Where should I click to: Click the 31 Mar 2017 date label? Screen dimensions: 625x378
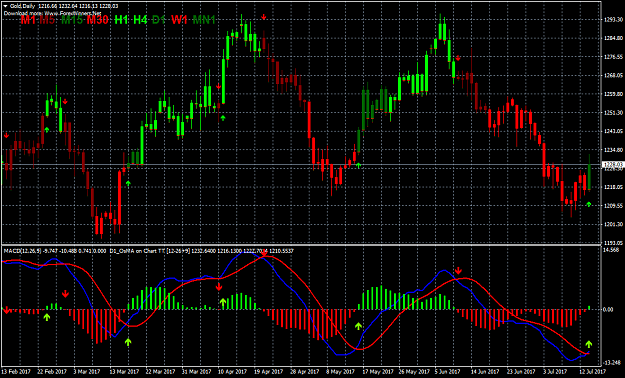pos(197,371)
